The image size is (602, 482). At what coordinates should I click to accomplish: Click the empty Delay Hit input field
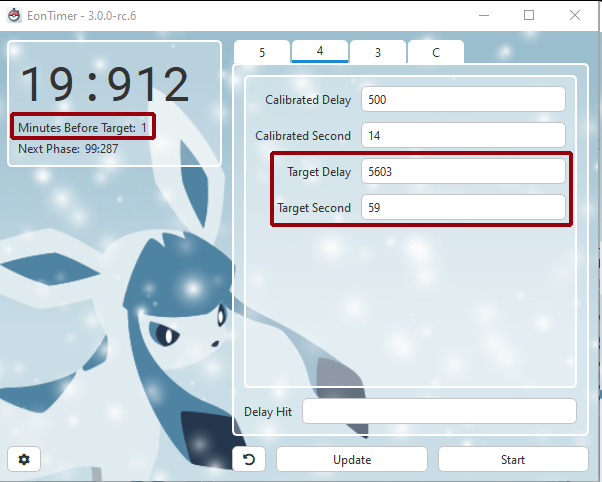[439, 411]
